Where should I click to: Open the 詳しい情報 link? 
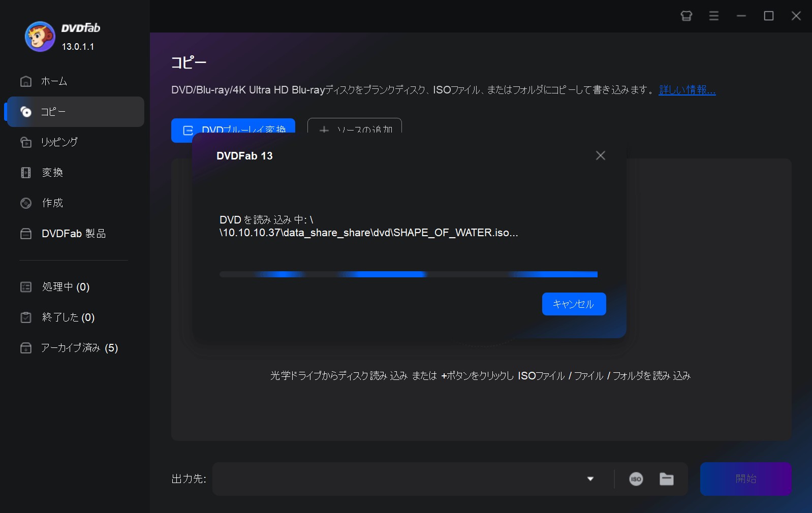pos(687,90)
